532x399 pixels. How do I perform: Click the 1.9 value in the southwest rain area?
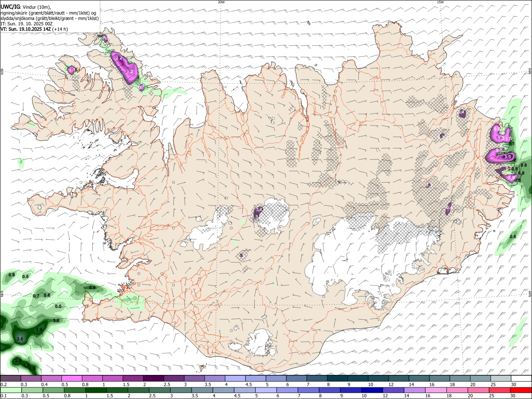tap(39, 330)
